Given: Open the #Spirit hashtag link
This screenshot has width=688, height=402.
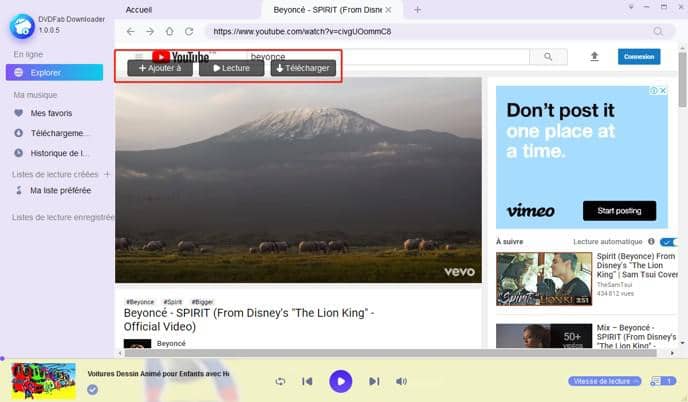Looking at the screenshot, I should click(172, 302).
